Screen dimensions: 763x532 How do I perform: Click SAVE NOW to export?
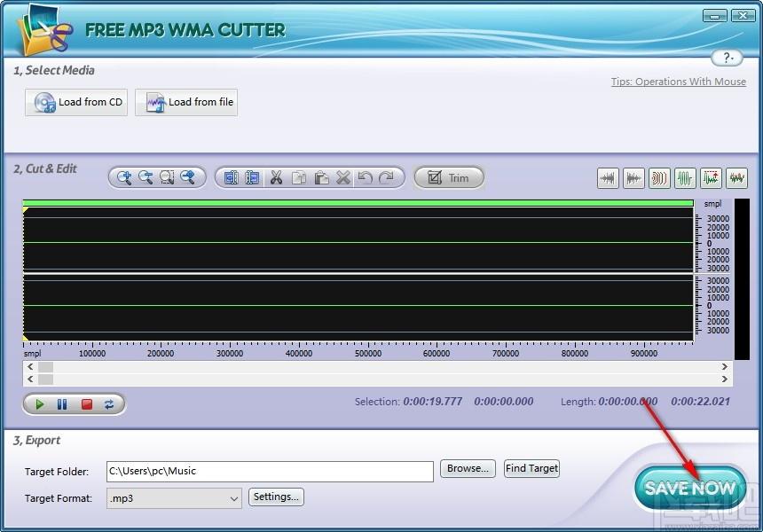(x=690, y=488)
